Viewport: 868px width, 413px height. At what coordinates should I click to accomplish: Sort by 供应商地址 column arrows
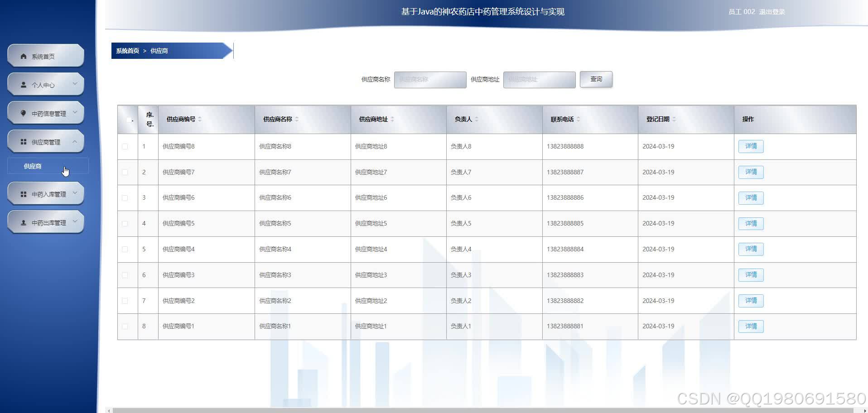coord(392,119)
